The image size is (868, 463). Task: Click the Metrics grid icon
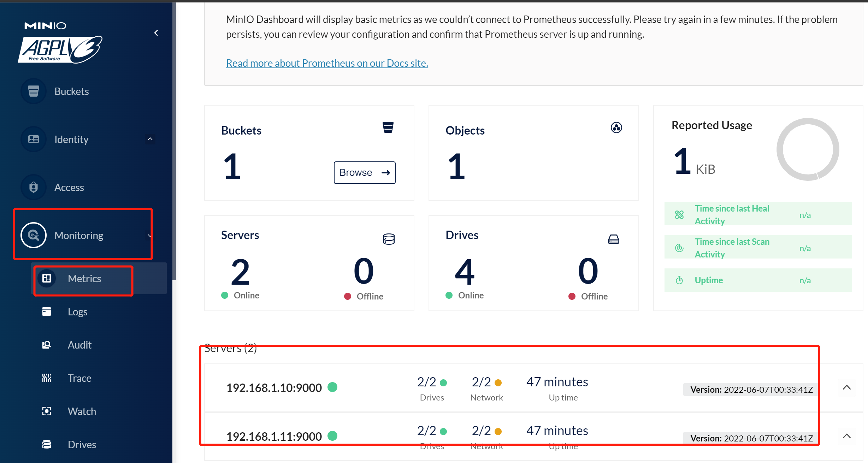47,278
